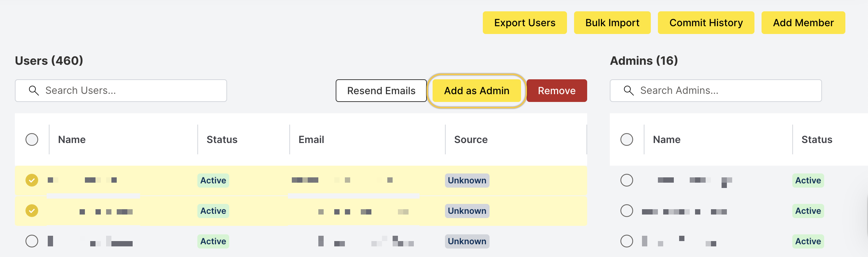Toggle select-all checkbox in Users table header
868x257 pixels.
[32, 139]
